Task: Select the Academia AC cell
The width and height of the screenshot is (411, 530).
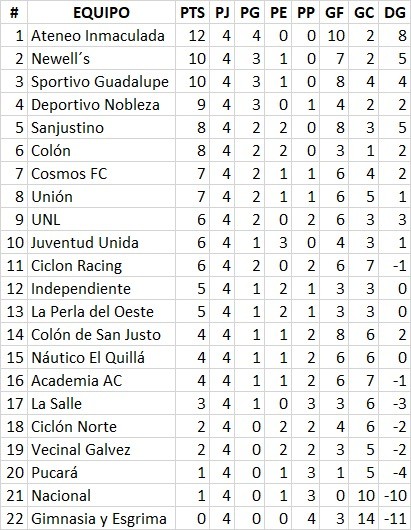Action: point(101,380)
